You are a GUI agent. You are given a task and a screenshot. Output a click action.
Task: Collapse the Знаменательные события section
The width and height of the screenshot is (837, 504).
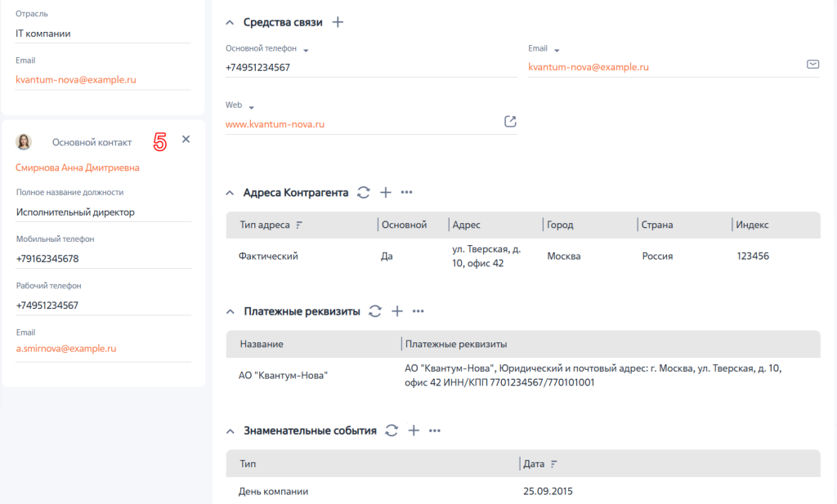pyautogui.click(x=230, y=431)
